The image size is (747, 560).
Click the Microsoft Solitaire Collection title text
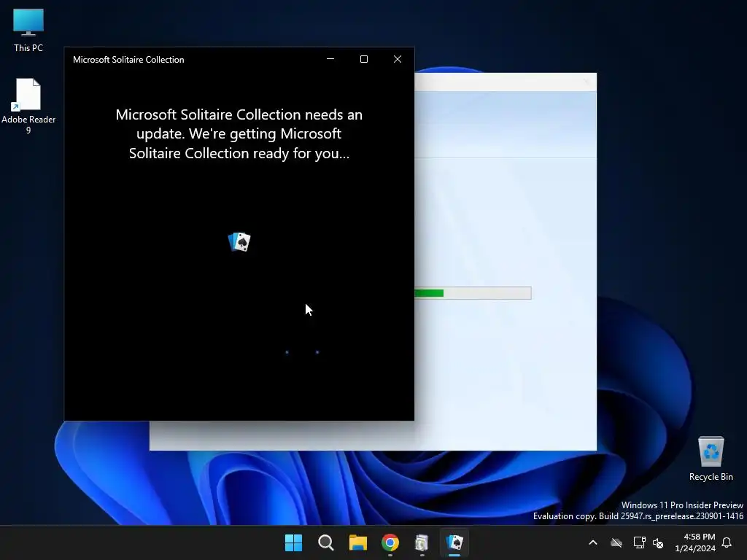tap(128, 60)
